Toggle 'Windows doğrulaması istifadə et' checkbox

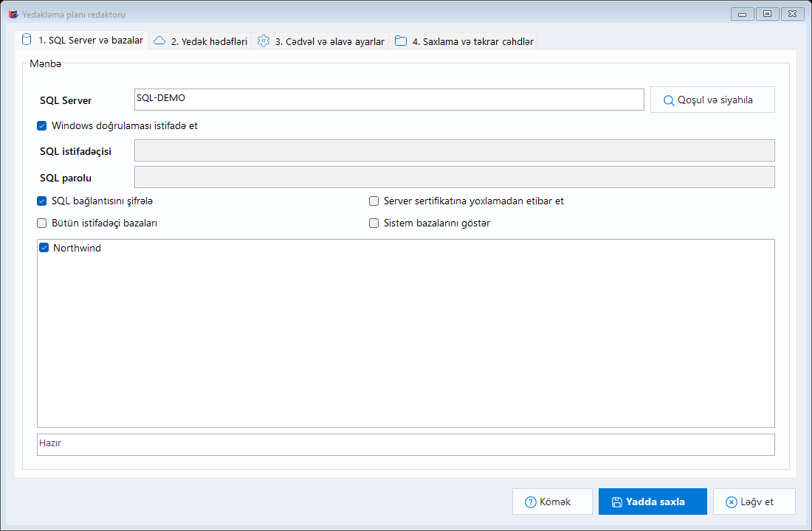[x=42, y=126]
